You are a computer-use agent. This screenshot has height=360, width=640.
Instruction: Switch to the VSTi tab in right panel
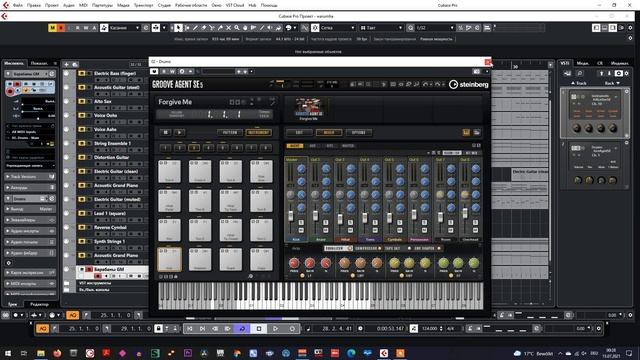pyautogui.click(x=565, y=63)
